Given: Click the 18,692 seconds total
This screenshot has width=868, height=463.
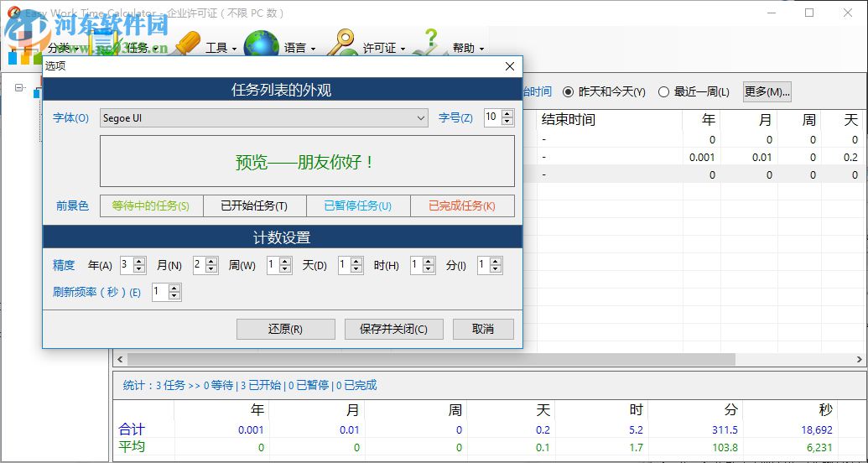Looking at the screenshot, I should [x=817, y=429].
